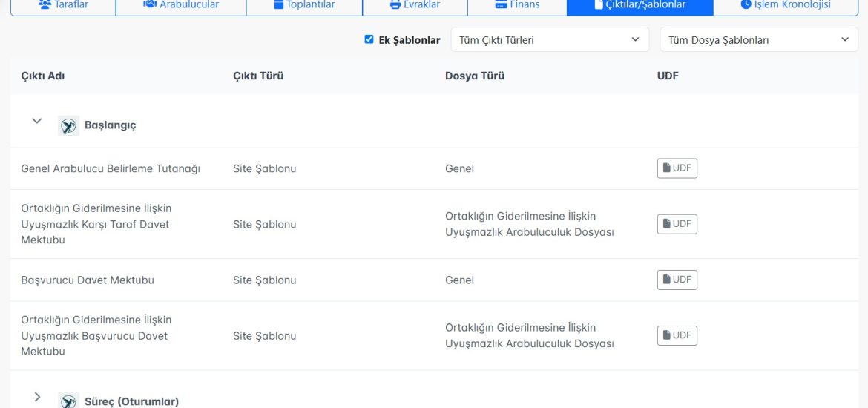Open the Evraklar tab
Viewport: 868px width, 408px height.
tap(415, 5)
